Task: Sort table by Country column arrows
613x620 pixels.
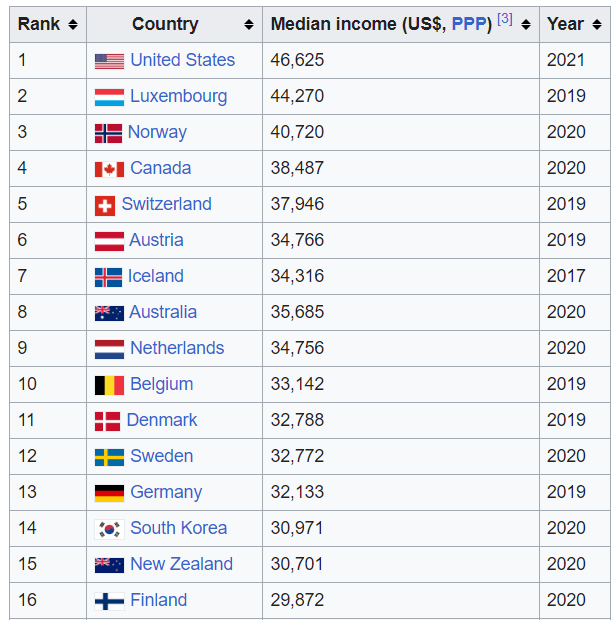Action: pos(249,25)
